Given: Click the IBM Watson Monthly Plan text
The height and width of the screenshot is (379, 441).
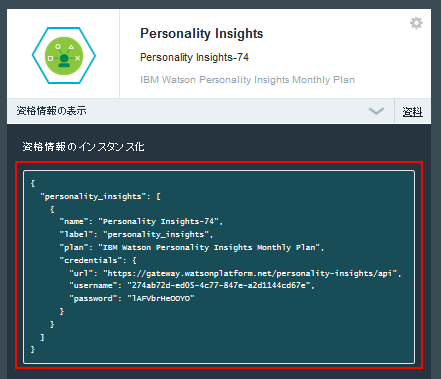Looking at the screenshot, I should pyautogui.click(x=247, y=80).
